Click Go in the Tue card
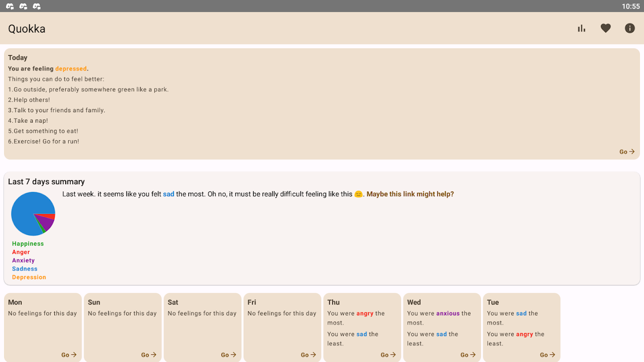 coord(548,355)
